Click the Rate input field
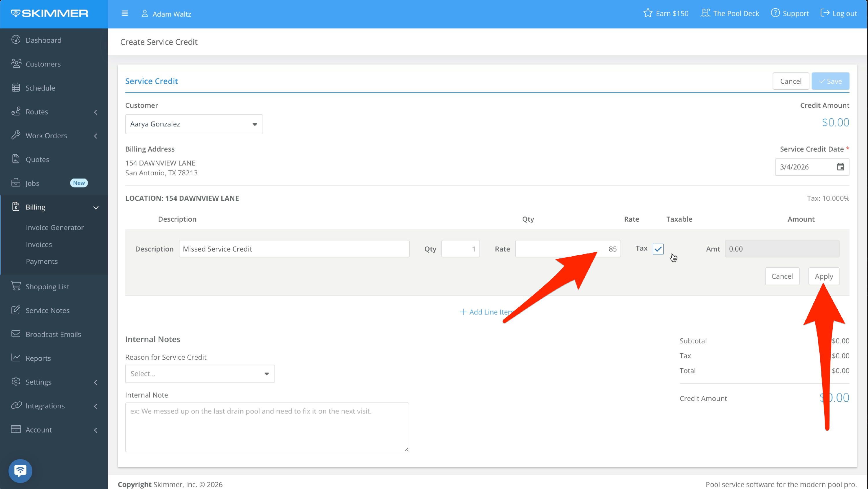The width and height of the screenshot is (868, 489). pyautogui.click(x=567, y=249)
